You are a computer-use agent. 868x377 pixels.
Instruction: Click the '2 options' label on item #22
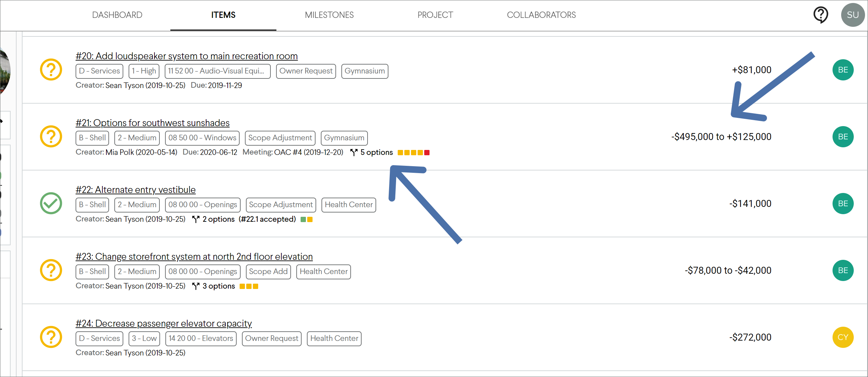point(219,219)
